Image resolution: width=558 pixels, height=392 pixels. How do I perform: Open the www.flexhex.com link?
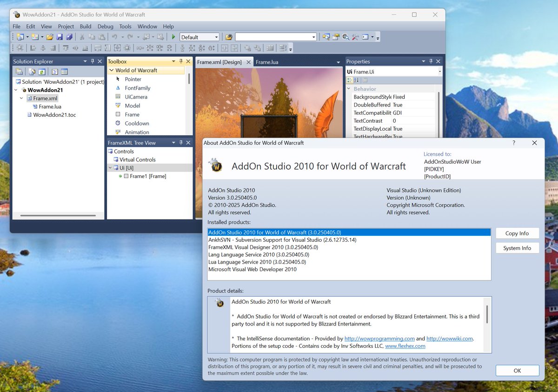point(405,346)
